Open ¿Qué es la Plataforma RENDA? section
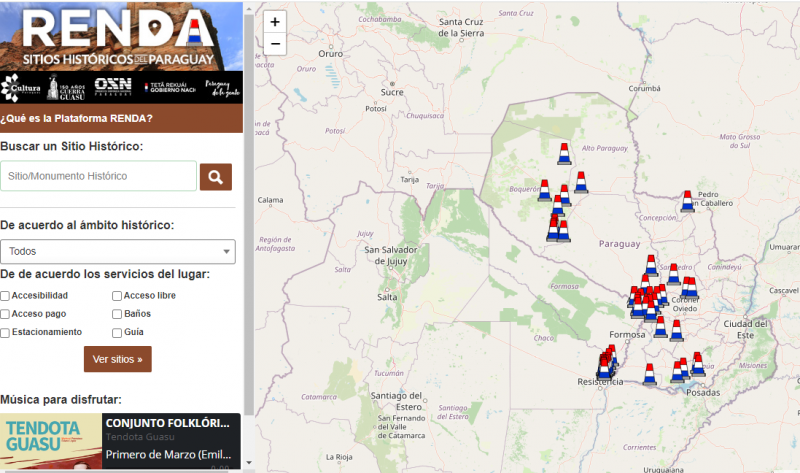Screen dimensions: 800x473 tap(121, 118)
